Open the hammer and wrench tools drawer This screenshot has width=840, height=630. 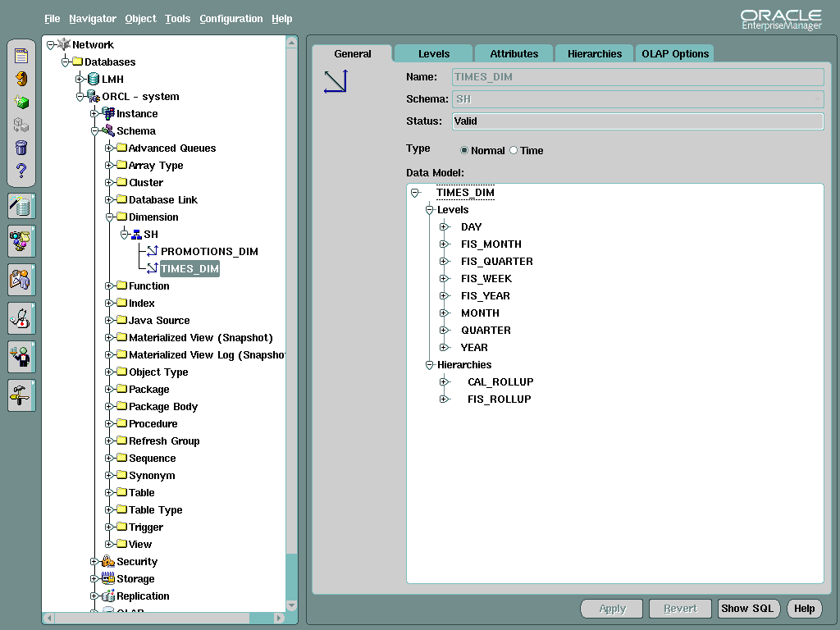coord(21,395)
